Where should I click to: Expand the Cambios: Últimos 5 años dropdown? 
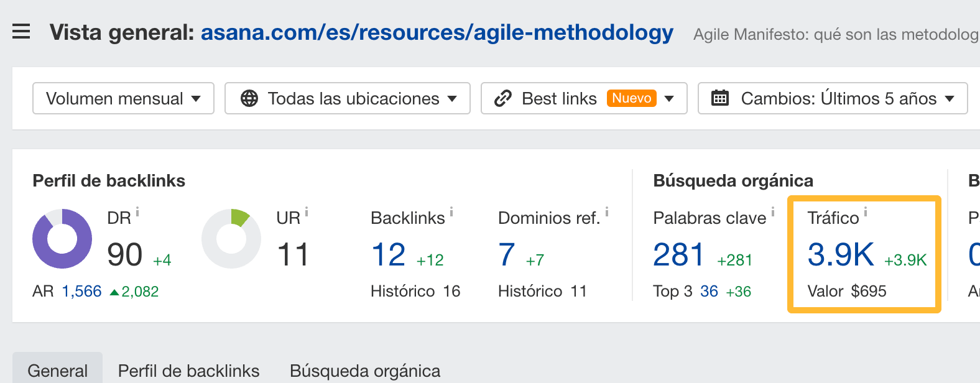click(x=833, y=98)
